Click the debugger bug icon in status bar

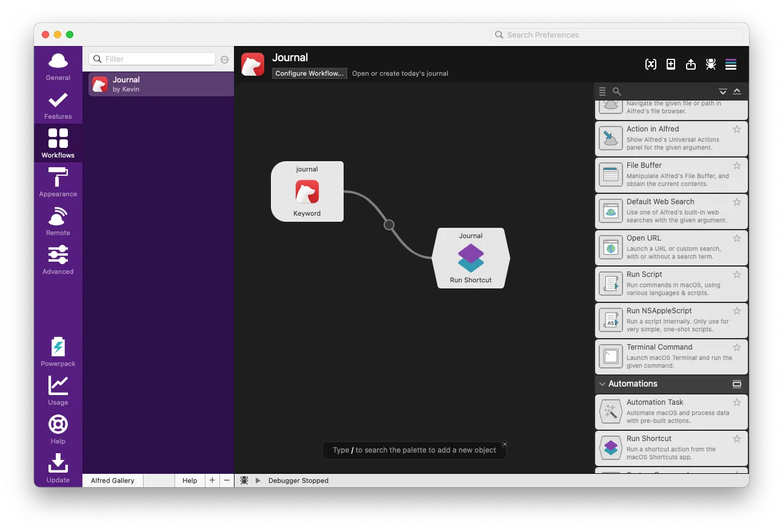pyautogui.click(x=244, y=480)
